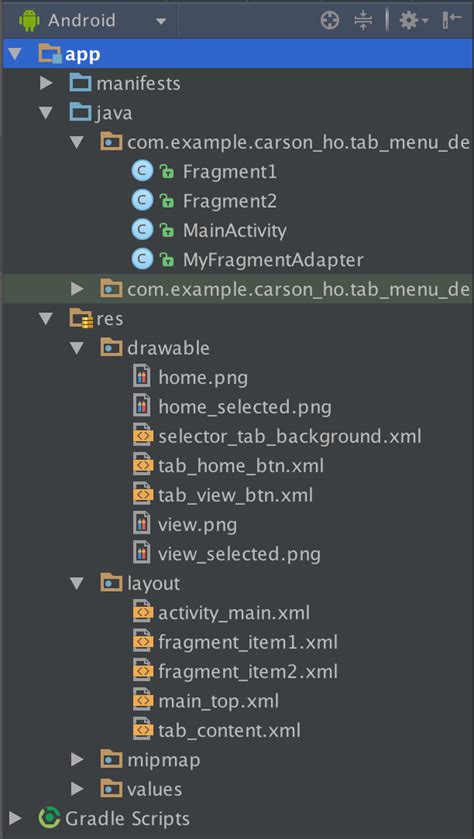The width and height of the screenshot is (474, 839).
Task: Open the gear settings menu
Action: [x=414, y=21]
